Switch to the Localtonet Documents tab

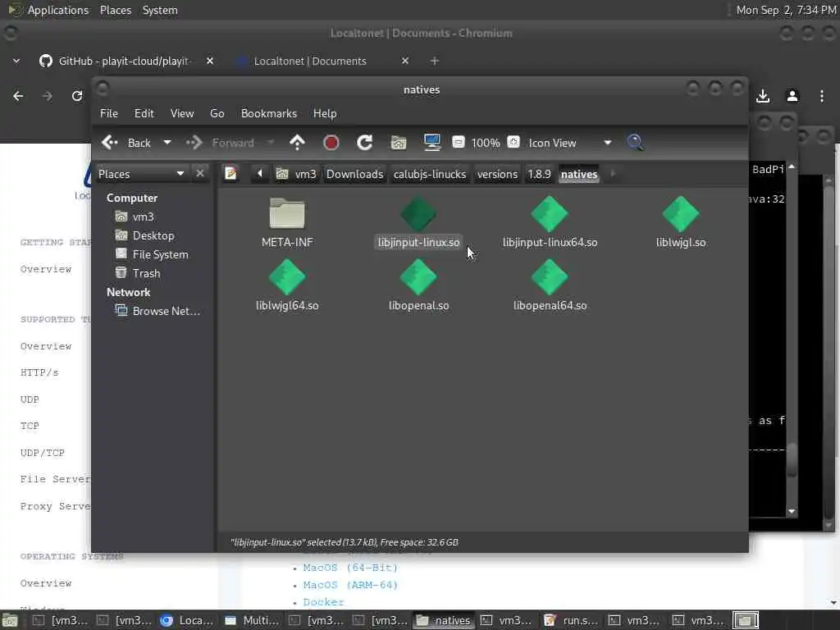[x=309, y=61]
